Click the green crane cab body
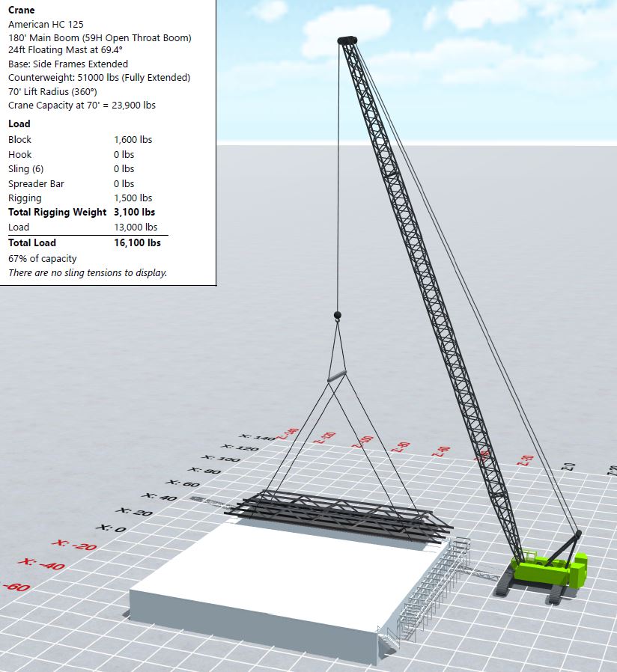Viewport: 617px width, 672px height. pos(550,570)
